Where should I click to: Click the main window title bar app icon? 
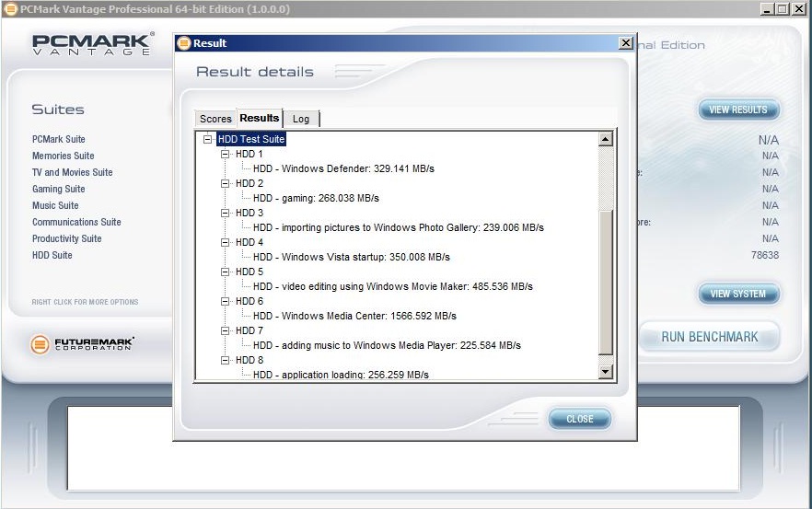coord(10,9)
